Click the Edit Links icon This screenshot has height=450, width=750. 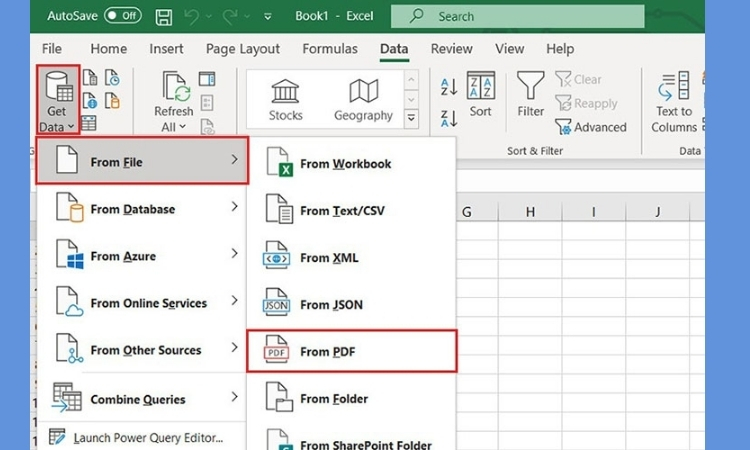[207, 127]
